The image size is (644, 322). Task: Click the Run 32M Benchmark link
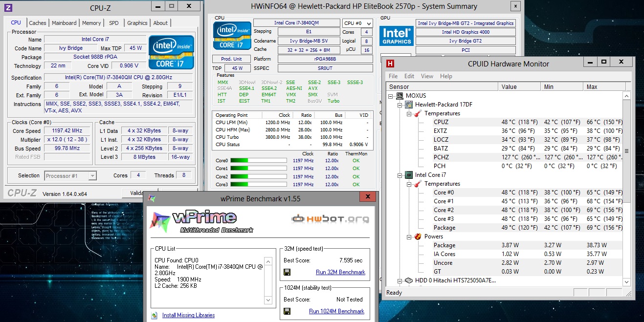[340, 272]
